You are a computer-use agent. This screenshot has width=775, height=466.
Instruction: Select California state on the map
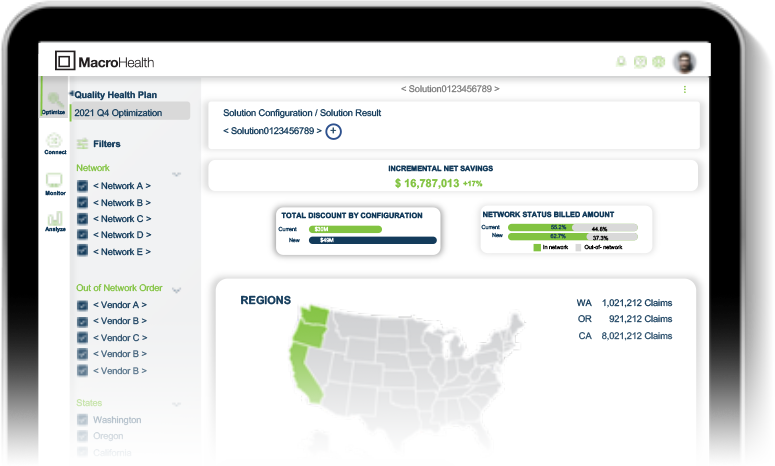[x=305, y=373]
